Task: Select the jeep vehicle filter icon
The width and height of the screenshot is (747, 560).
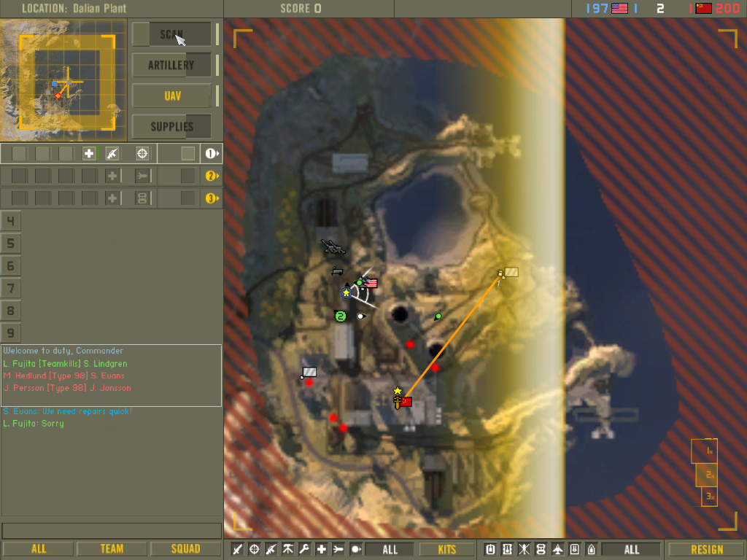Action: (541, 550)
